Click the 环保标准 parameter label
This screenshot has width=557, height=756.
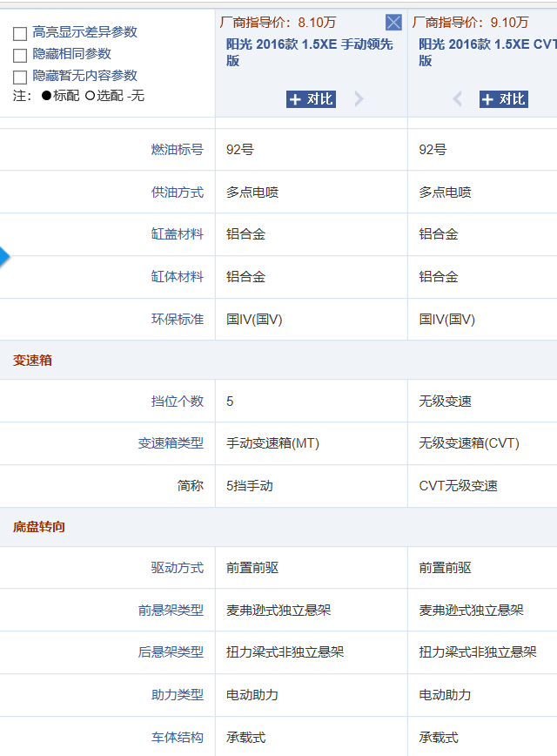click(x=178, y=319)
